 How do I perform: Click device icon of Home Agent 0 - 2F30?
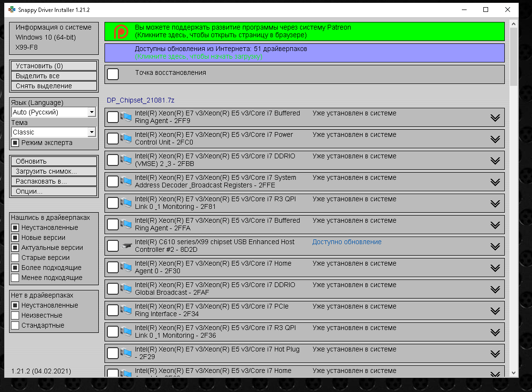(x=126, y=267)
